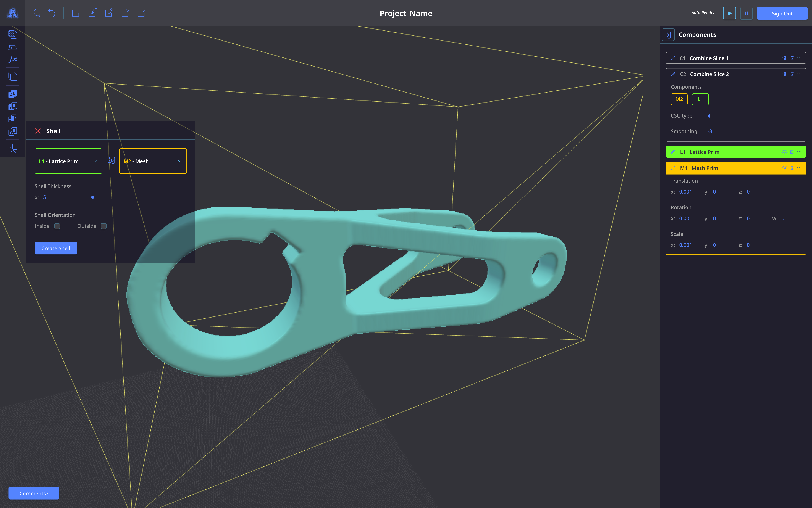Check the Outside orientation checkbox
This screenshot has width=812, height=508.
[104, 226]
